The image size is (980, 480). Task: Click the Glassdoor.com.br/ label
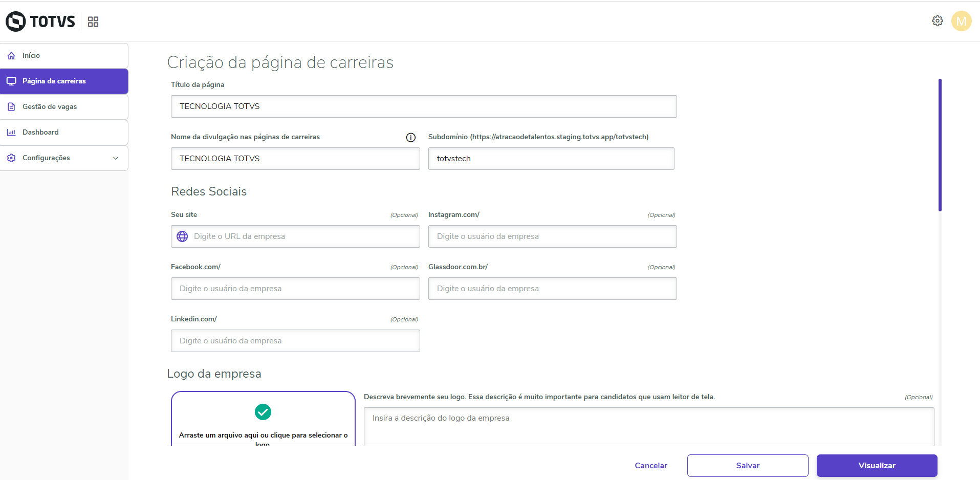tap(458, 267)
